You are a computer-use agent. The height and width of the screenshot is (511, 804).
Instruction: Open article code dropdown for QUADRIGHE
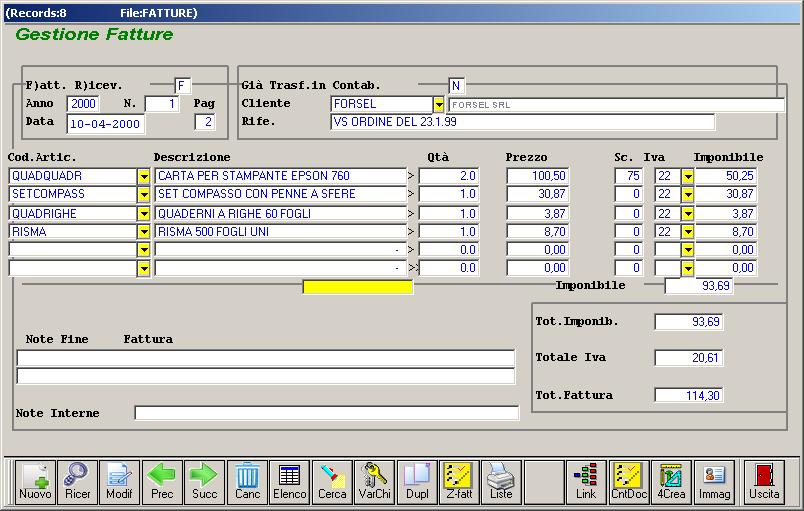click(144, 214)
